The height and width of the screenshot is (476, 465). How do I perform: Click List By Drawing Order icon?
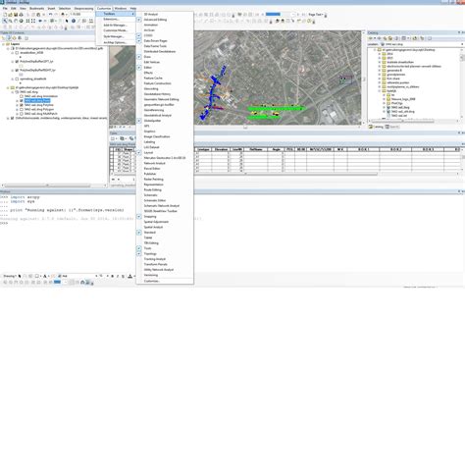tap(4, 38)
